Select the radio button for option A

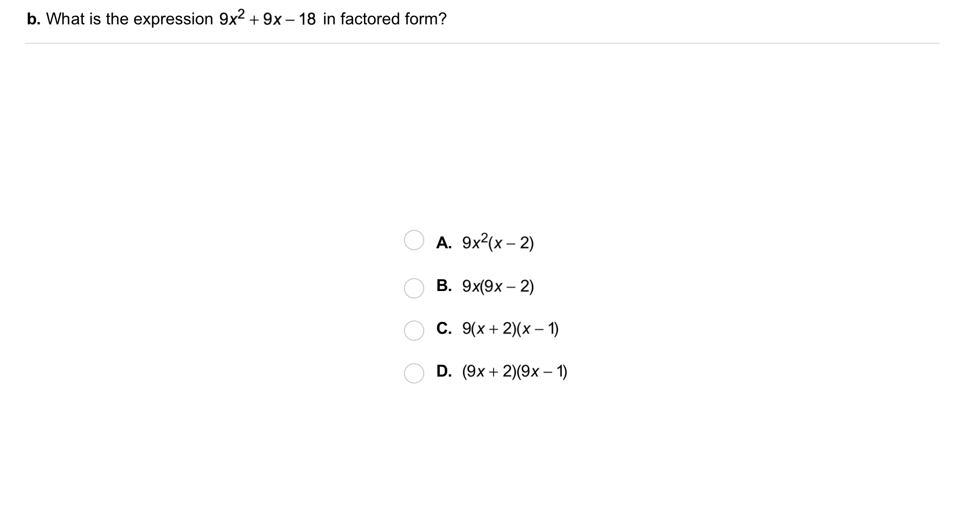(414, 240)
